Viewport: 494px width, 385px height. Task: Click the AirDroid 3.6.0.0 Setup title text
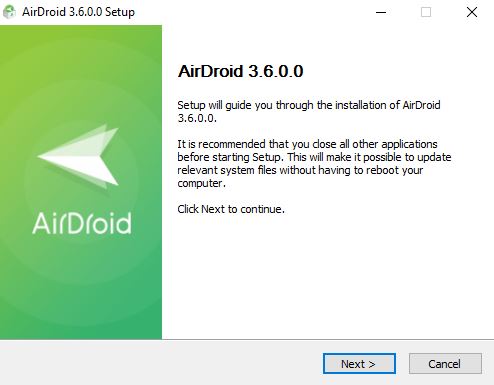point(78,12)
